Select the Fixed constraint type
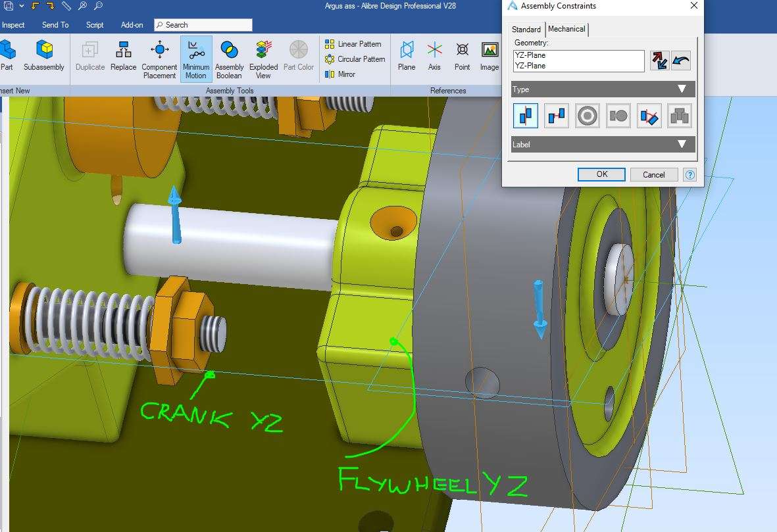The image size is (777, 532). (680, 116)
